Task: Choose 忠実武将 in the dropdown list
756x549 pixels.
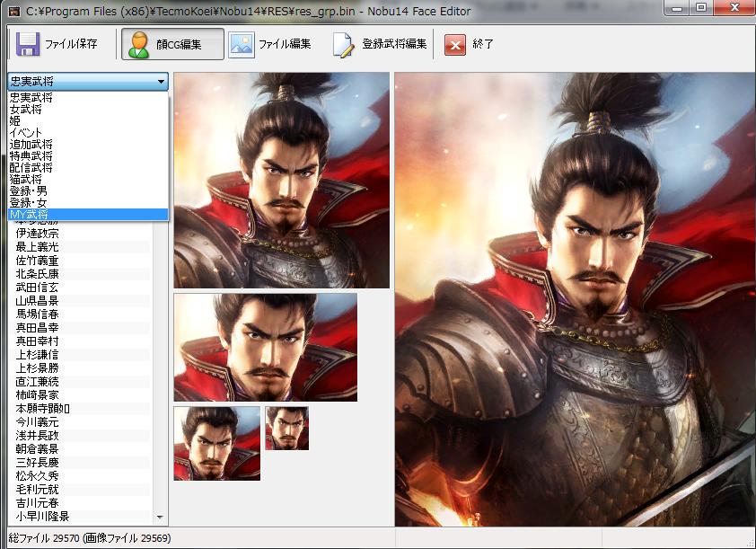Action: pos(88,97)
